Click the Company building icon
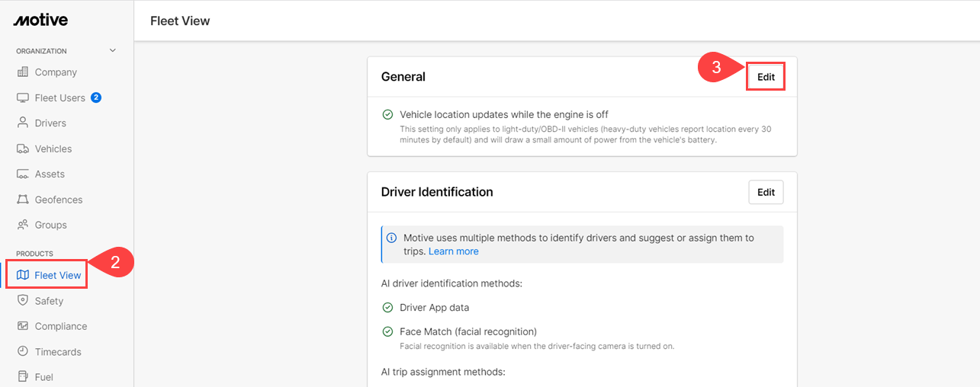This screenshot has width=980, height=387. [x=23, y=72]
